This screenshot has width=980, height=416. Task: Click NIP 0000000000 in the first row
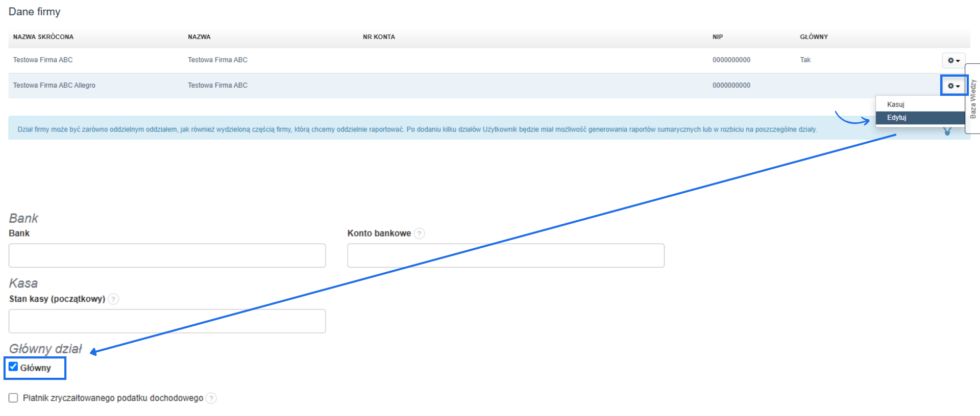pos(731,60)
